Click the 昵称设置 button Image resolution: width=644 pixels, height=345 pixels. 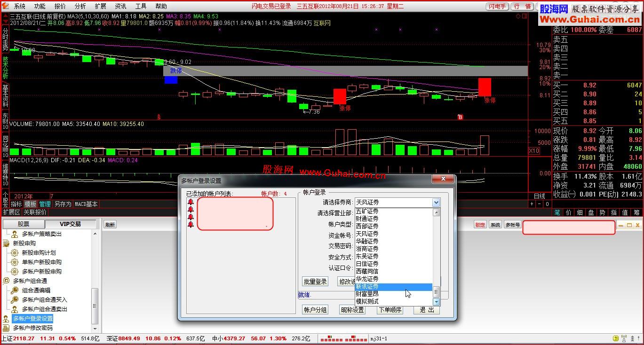coord(352,310)
